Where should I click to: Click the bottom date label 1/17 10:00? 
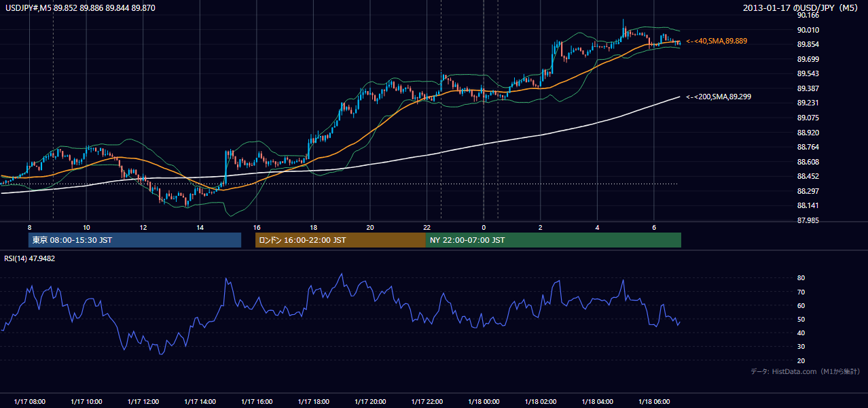[x=86, y=402]
